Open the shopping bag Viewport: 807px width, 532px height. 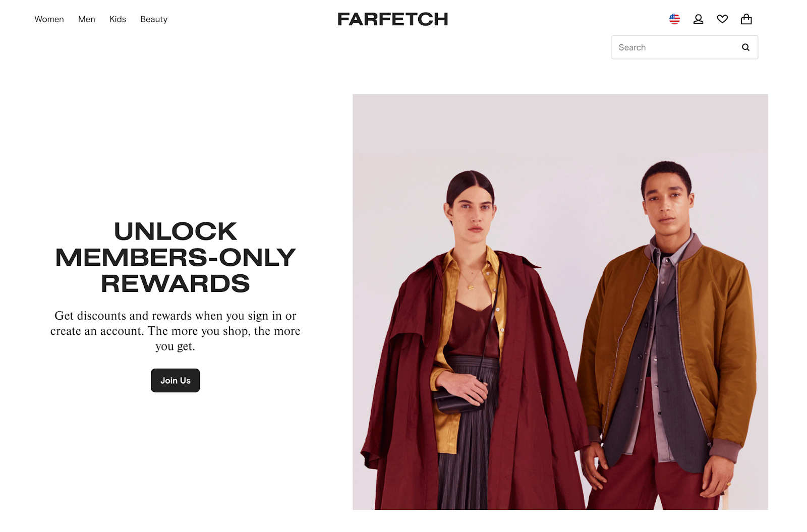coord(746,19)
